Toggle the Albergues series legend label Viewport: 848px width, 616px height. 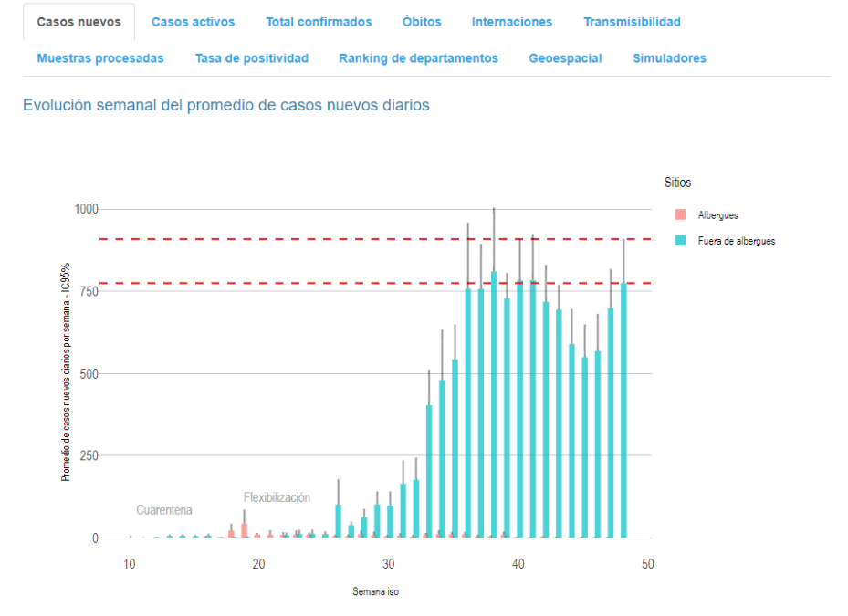point(717,215)
